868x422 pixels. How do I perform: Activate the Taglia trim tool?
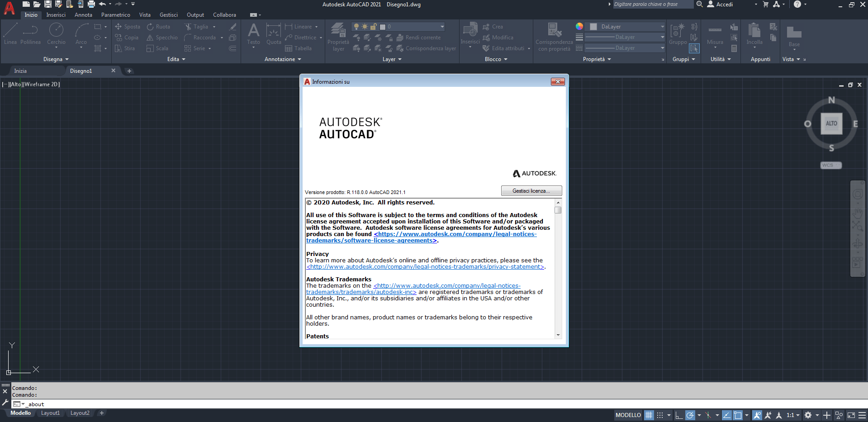(x=196, y=27)
